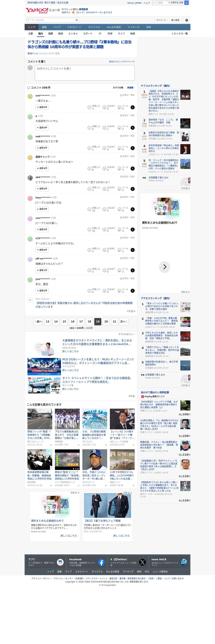The height and width of the screenshot is (644, 215).
Task: Expand 返信0件 under nak******** comment
Action: [42, 148]
